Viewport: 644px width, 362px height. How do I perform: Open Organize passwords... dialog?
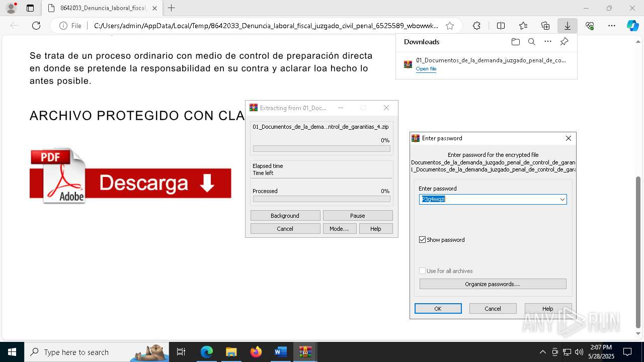493,284
